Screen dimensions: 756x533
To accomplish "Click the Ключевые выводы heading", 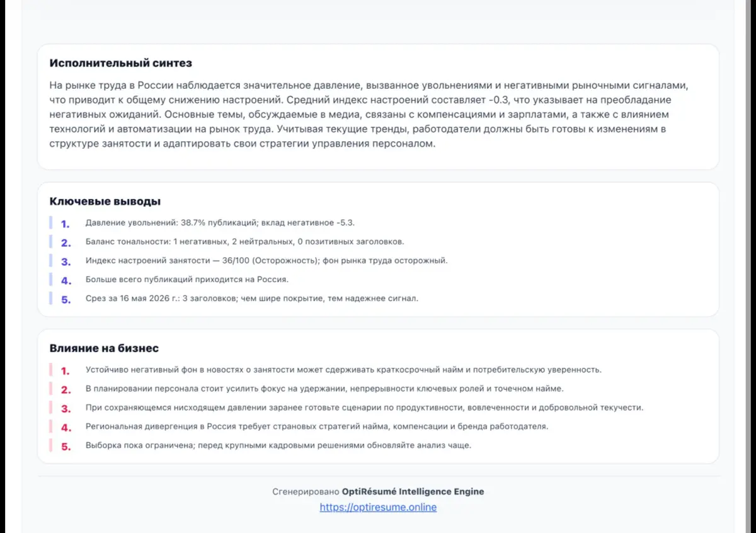I will click(x=105, y=202).
